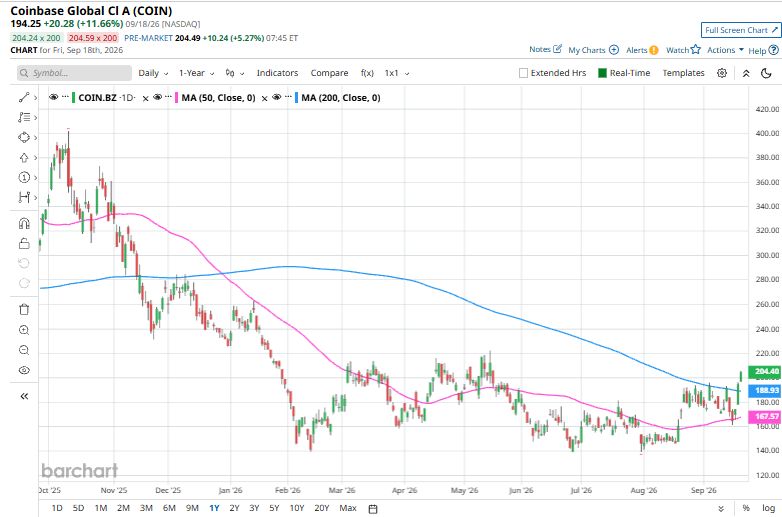Open chart settings gear icon
The image size is (782, 517).
coord(722,73)
